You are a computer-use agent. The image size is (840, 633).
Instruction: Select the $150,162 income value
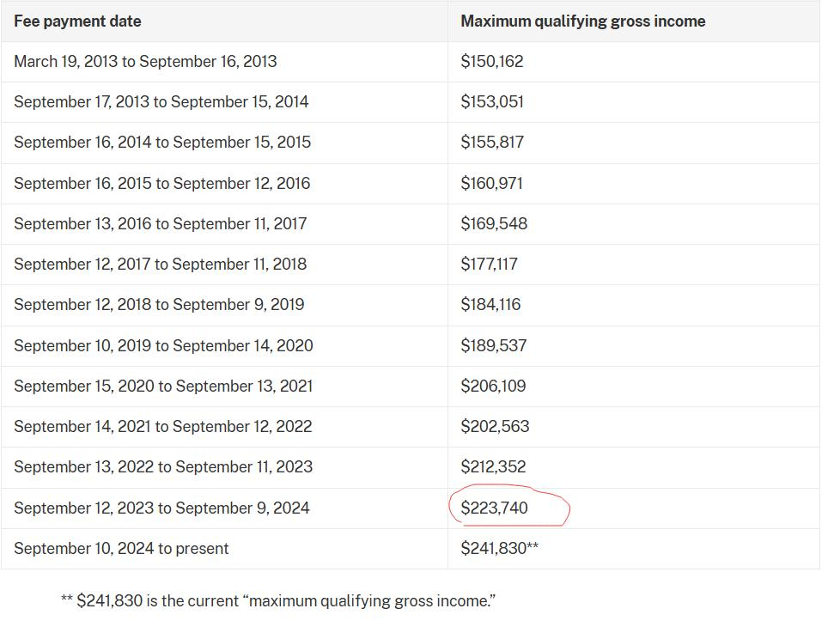492,62
